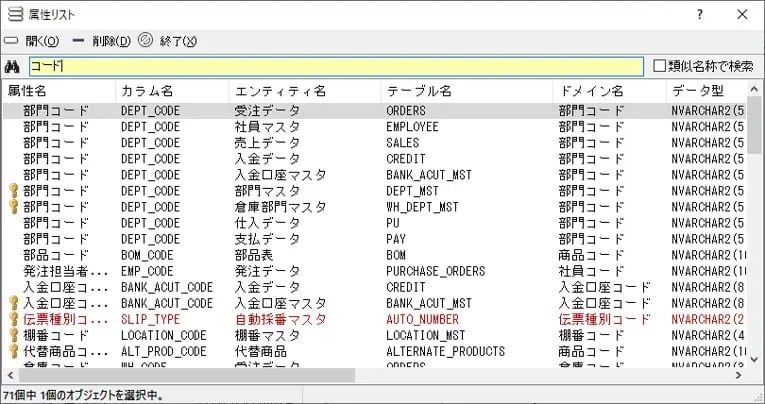Click the key icon on the 部門マスタ row
This screenshot has height=404, width=765.
click(13, 191)
